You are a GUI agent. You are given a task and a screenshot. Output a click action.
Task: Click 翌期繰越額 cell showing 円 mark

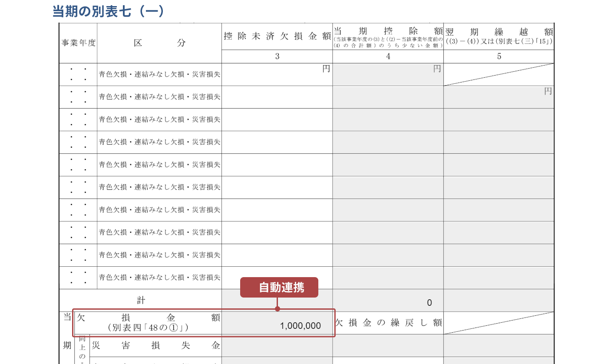[x=499, y=97]
